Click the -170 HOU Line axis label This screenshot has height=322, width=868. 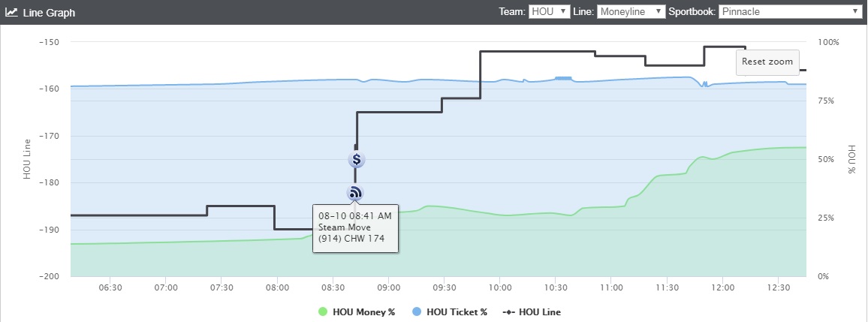48,136
